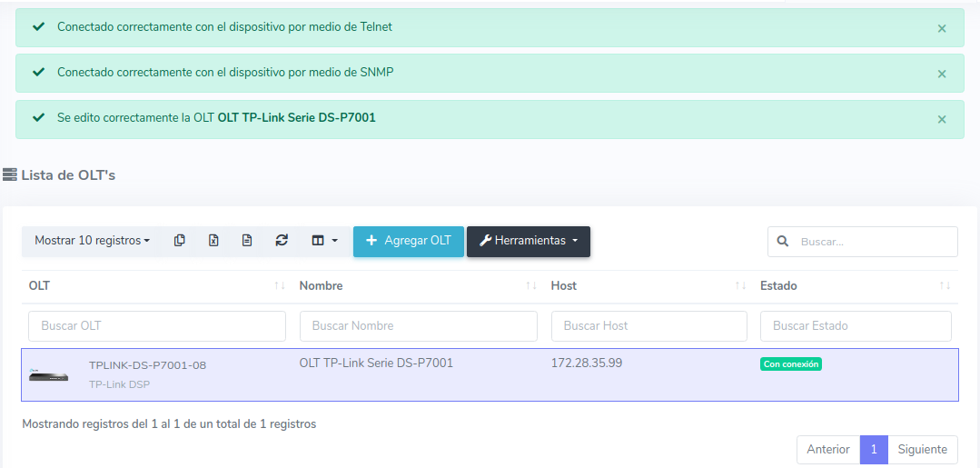Viewport: 980px width, 468px height.
Task: Export table with the Excel file icon
Action: click(213, 241)
